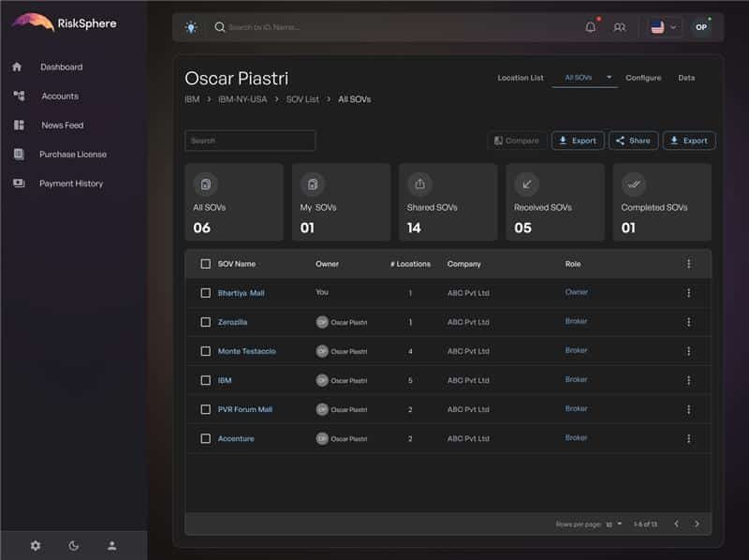The width and height of the screenshot is (749, 560).
Task: Open row options for Bhartiya Mall
Action: pyautogui.click(x=688, y=293)
